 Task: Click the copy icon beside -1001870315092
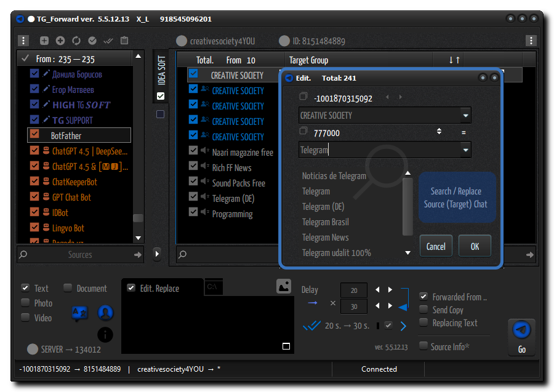[x=303, y=96]
